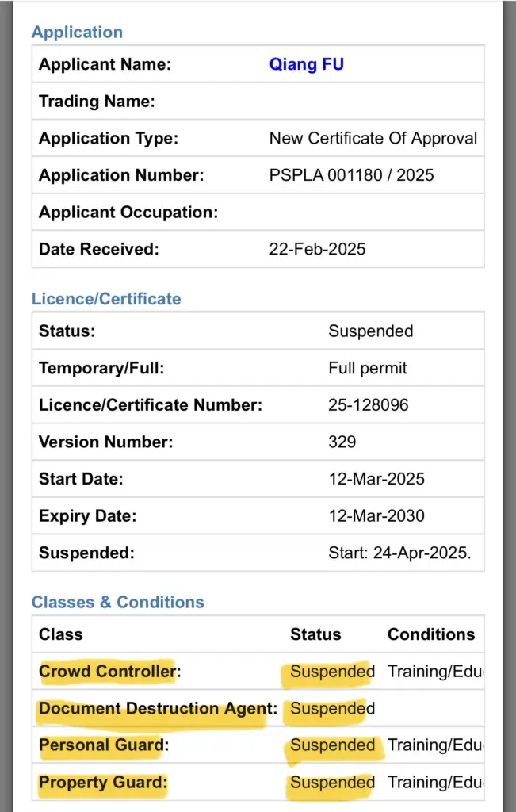Select the Licence/Certificate section heading
Screen dimensions: 516x812
(106, 299)
